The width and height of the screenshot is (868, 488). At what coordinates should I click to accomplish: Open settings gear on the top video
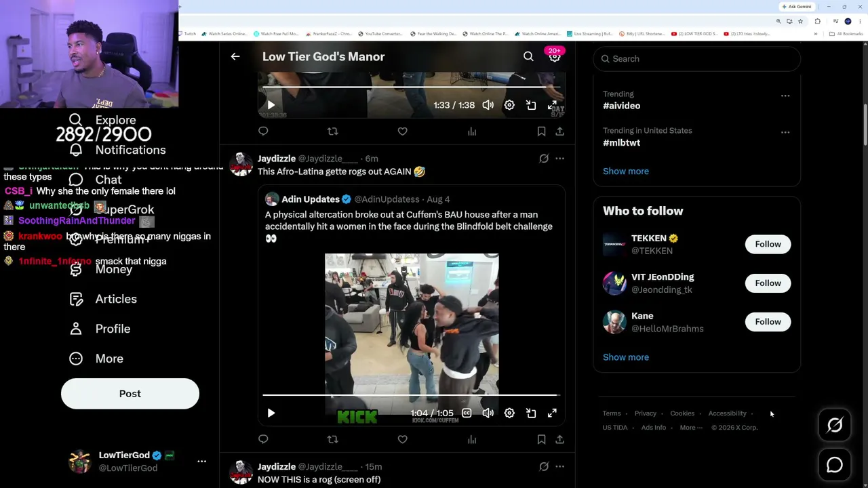(x=509, y=105)
